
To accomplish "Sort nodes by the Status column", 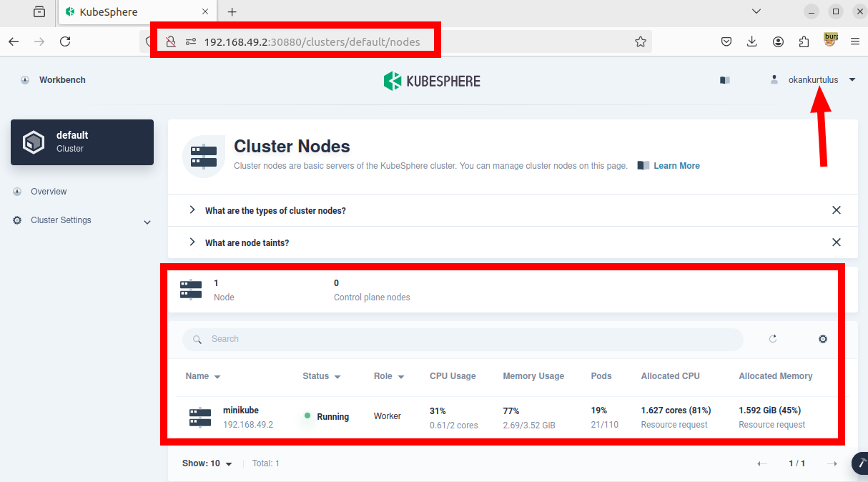I will point(321,376).
